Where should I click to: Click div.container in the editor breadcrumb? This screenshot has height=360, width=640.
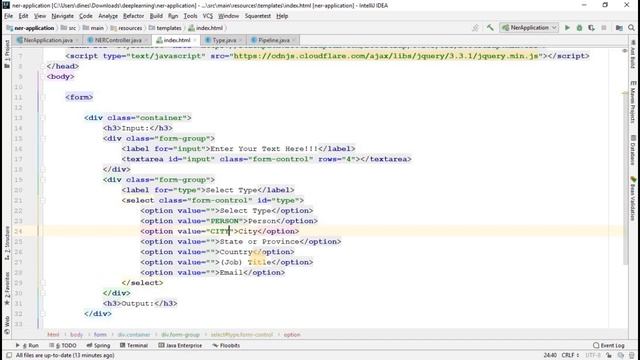pos(134,335)
